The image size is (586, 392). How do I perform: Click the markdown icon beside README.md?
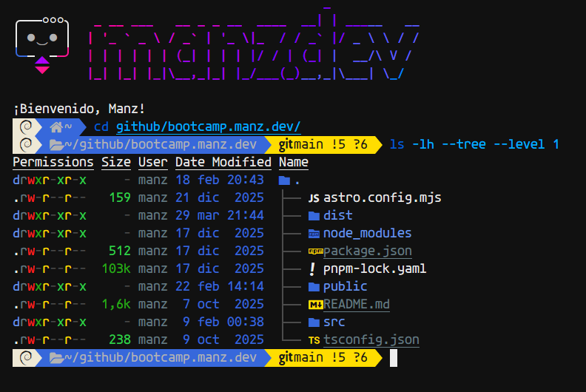tap(315, 305)
